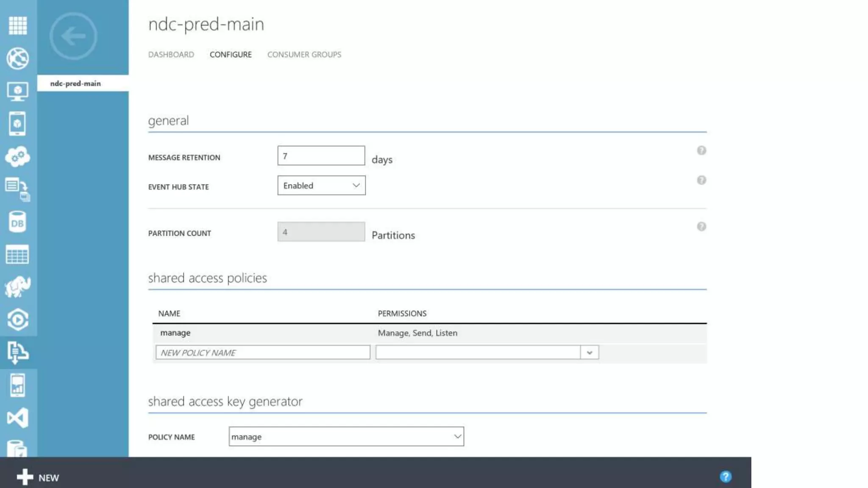Open the Visual Studio Online icon
The height and width of the screenshot is (488, 868).
18,418
